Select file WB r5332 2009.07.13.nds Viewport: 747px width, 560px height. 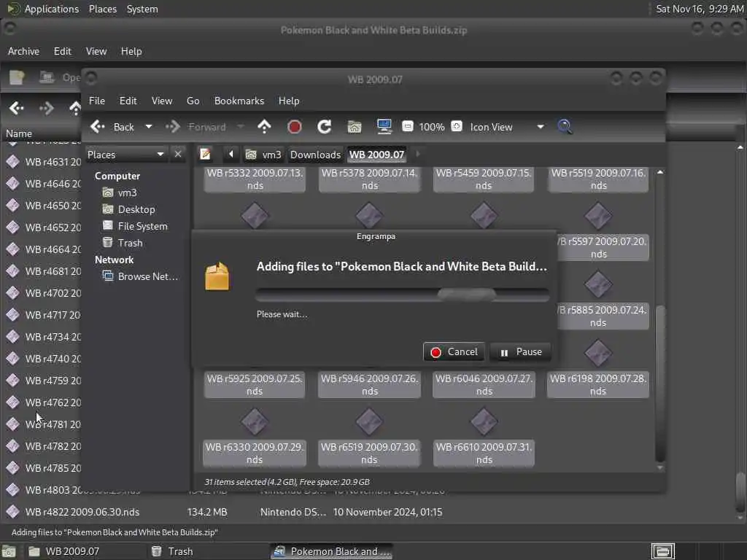point(255,179)
